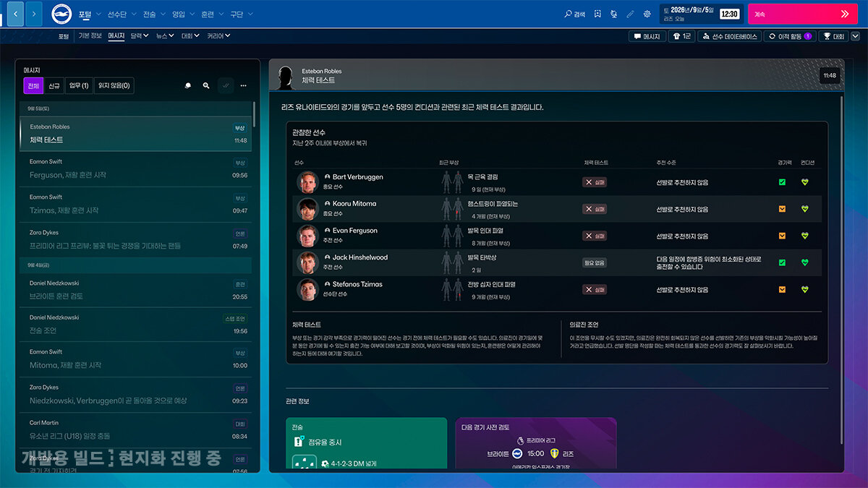Click the message list magnifier icon

coord(206,85)
